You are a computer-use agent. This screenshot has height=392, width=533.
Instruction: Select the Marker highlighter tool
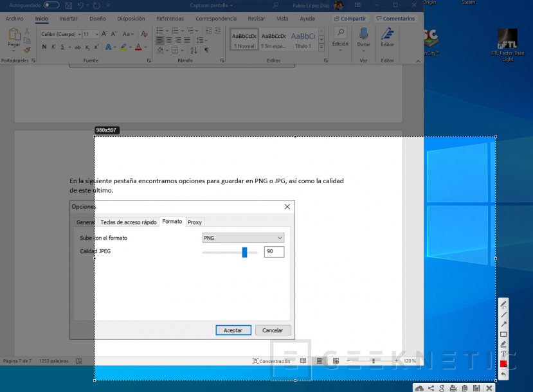point(503,344)
